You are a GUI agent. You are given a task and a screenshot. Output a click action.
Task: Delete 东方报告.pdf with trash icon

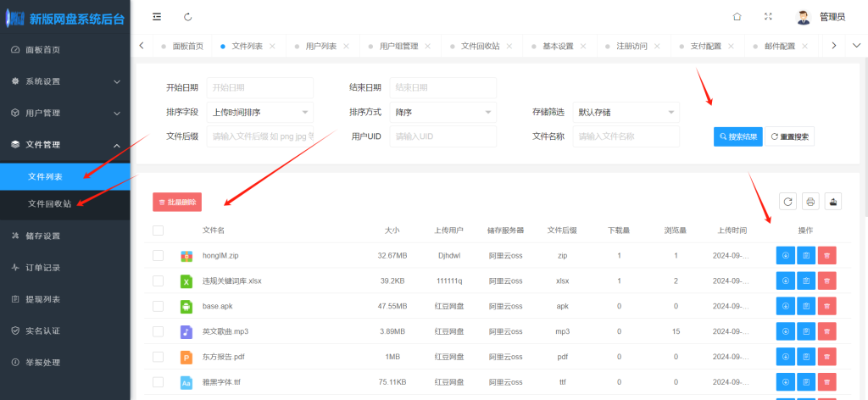(826, 357)
